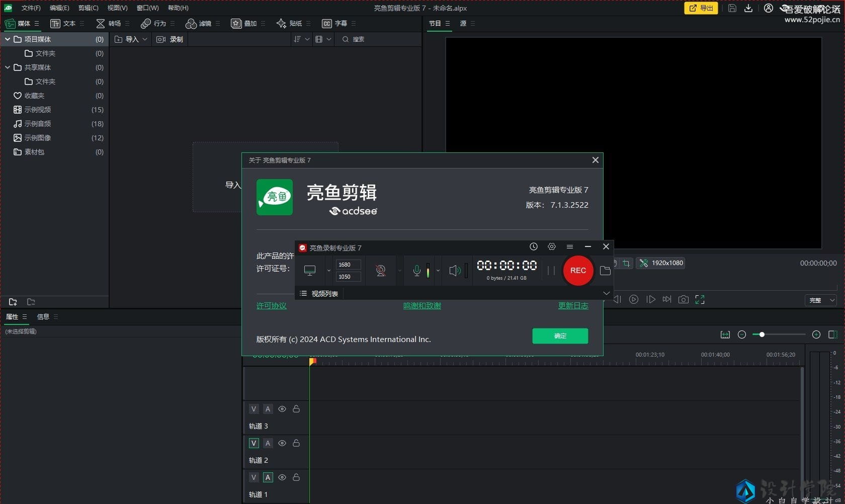
Task: Step to next frame in preview
Action: point(651,299)
